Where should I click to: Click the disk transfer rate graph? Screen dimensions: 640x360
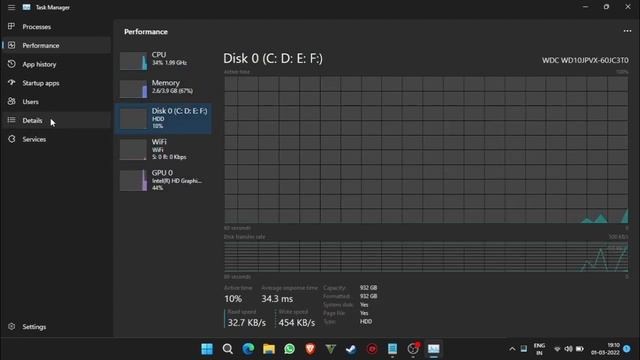[x=426, y=257]
